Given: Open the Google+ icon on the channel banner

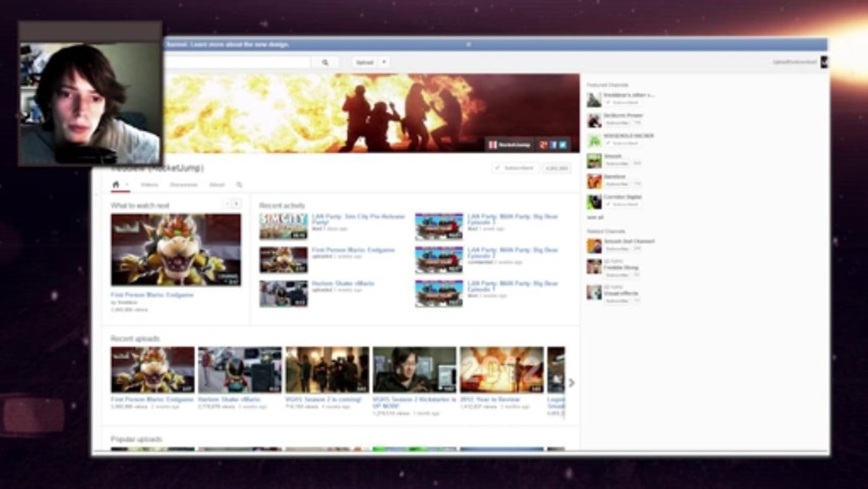Looking at the screenshot, I should coord(544,145).
